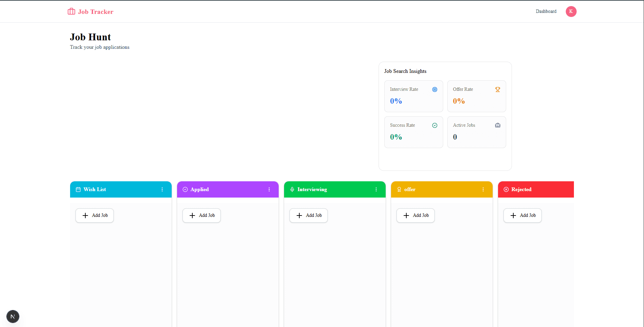Screen dimensions: 644x327
Task: Select the Interview Rate 0% value
Action: [396, 101]
